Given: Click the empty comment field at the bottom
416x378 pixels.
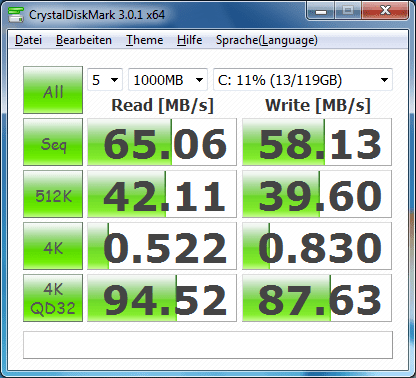Looking at the screenshot, I should click(208, 345).
